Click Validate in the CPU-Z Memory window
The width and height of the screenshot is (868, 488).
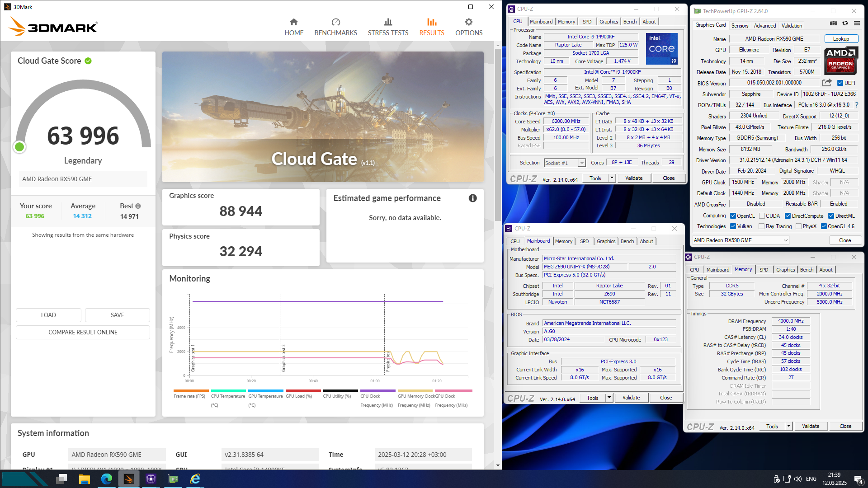point(810,426)
